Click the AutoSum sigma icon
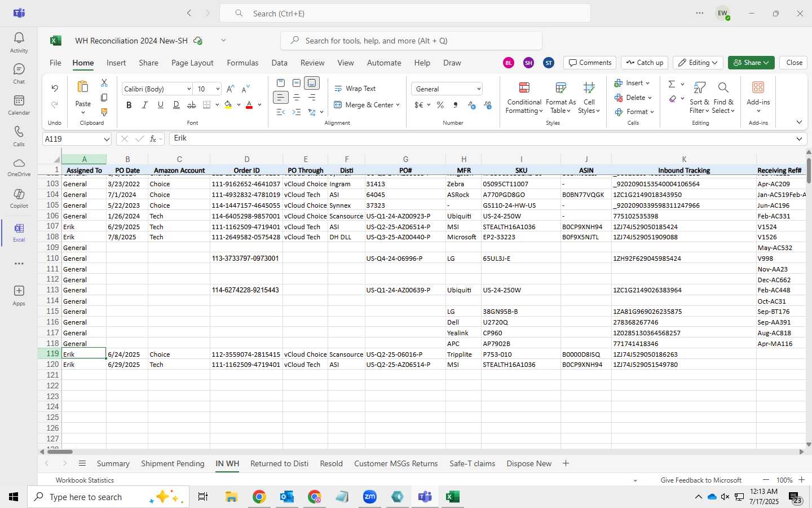 [x=672, y=84]
